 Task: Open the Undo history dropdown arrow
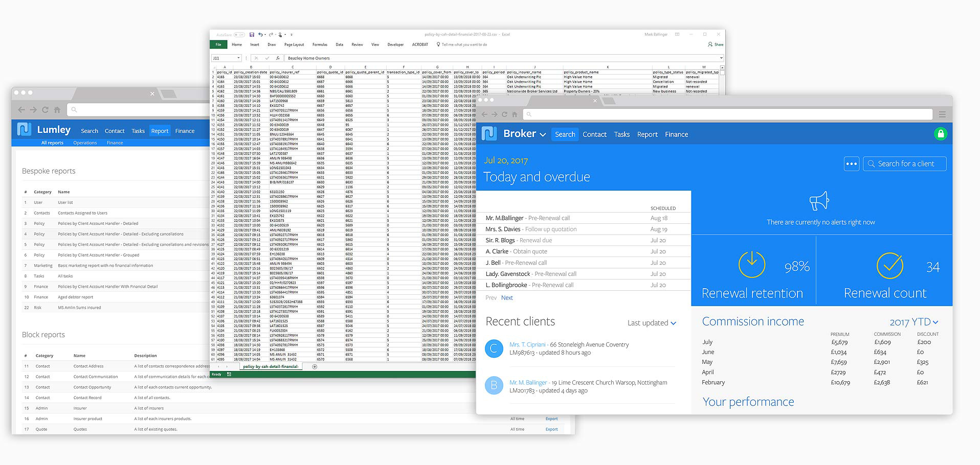[265, 35]
